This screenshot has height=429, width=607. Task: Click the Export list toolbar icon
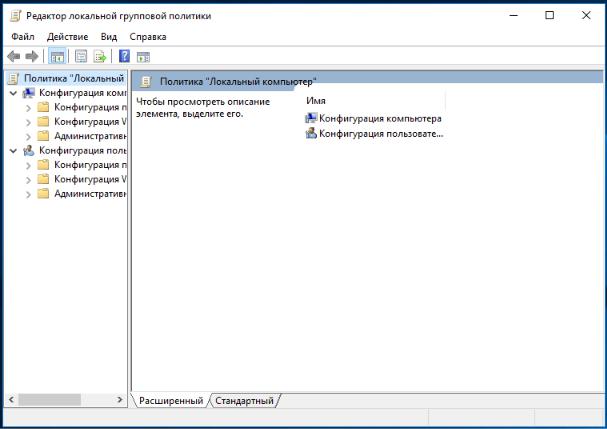point(100,57)
